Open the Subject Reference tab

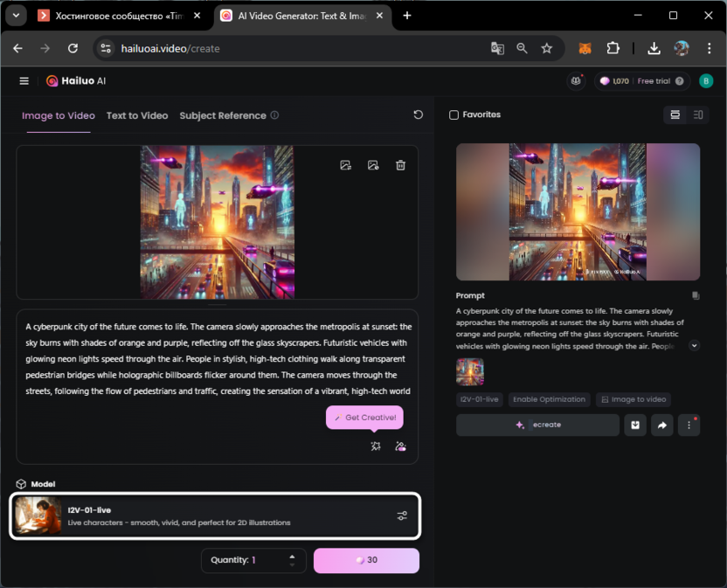[222, 115]
